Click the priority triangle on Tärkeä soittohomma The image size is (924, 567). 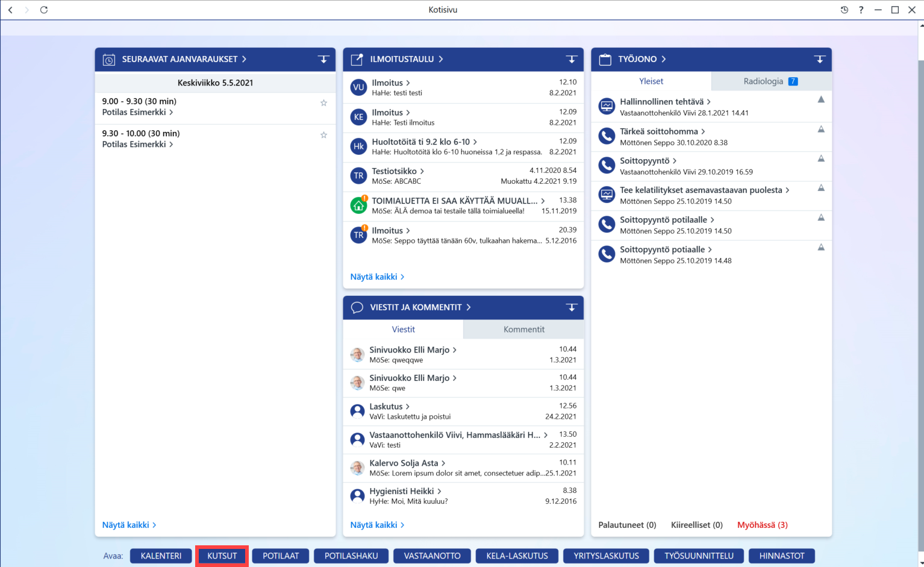(821, 129)
